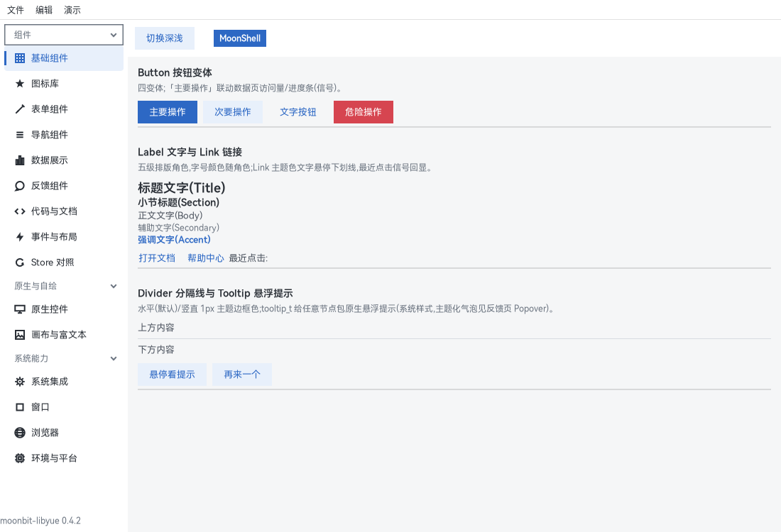
Task: Follow the 帮助中心 link
Action: click(x=206, y=258)
